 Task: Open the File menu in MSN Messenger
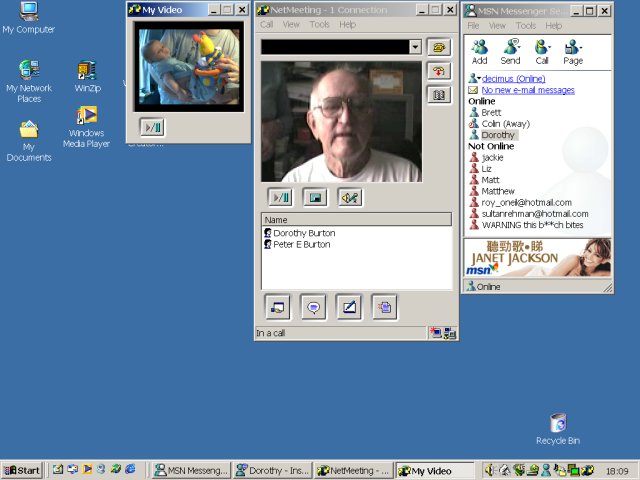pos(473,26)
